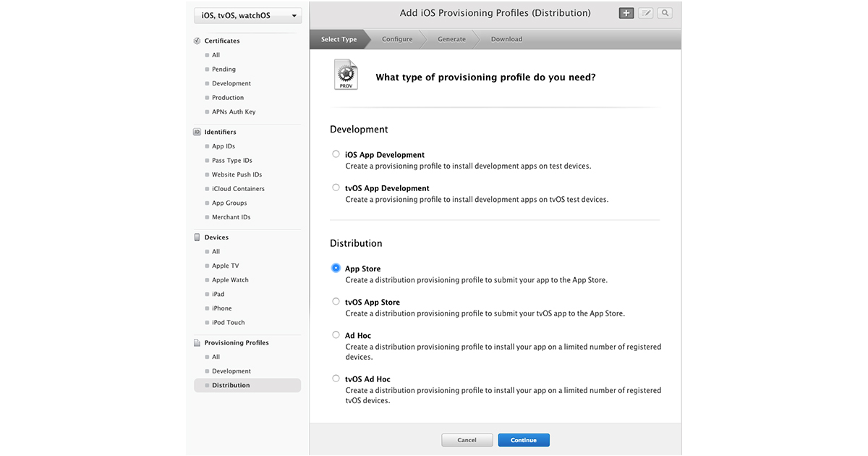Screen dimensions: 868x456
Task: Click the Select Type step tab
Action: point(339,39)
